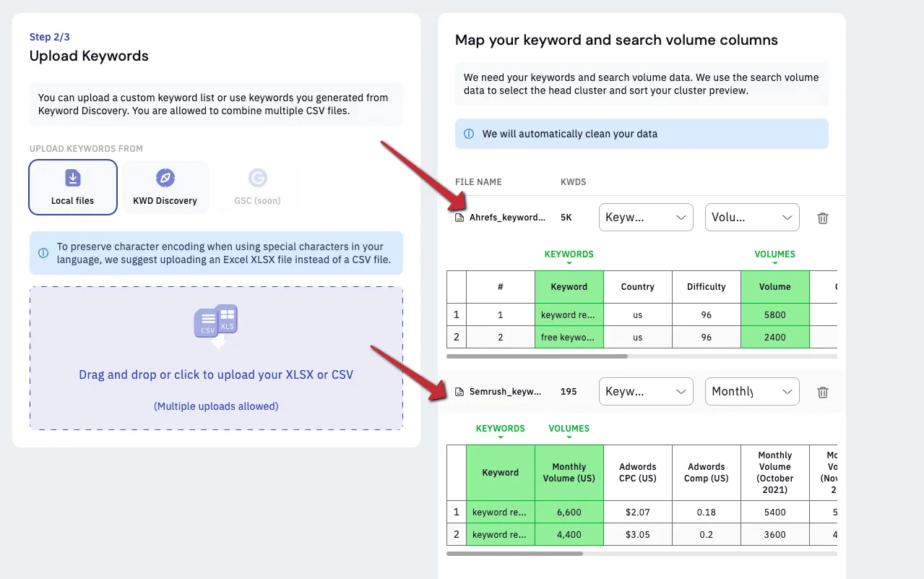924x579 pixels.
Task: Click the Semrush preview table horizontal scrollbar
Action: (514, 554)
